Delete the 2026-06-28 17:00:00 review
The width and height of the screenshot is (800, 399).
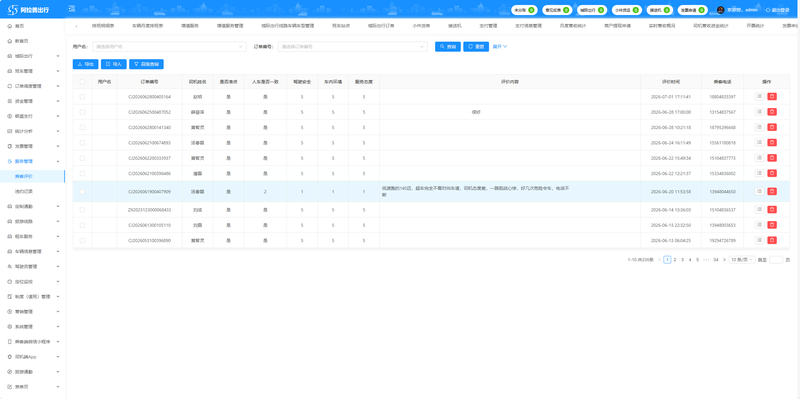(772, 112)
